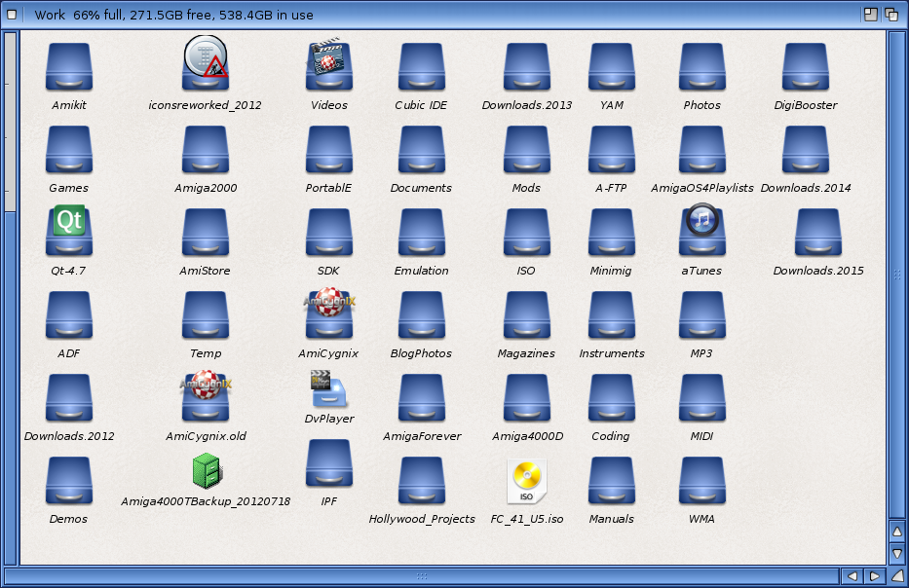The width and height of the screenshot is (909, 588).
Task: Select the AmiStore drawer
Action: pyautogui.click(x=206, y=233)
